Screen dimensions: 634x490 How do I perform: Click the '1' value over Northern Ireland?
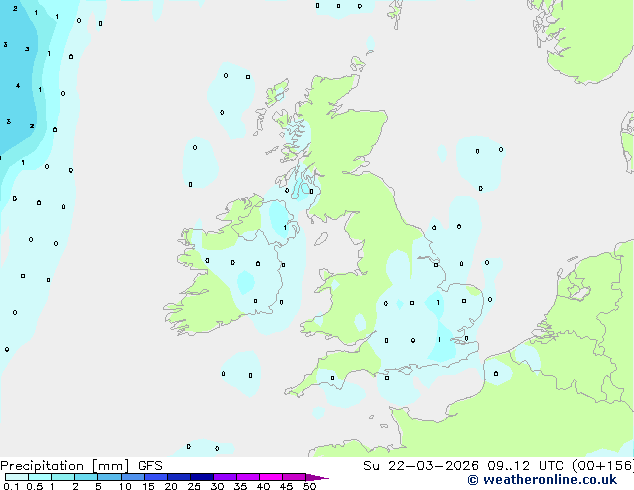285,228
